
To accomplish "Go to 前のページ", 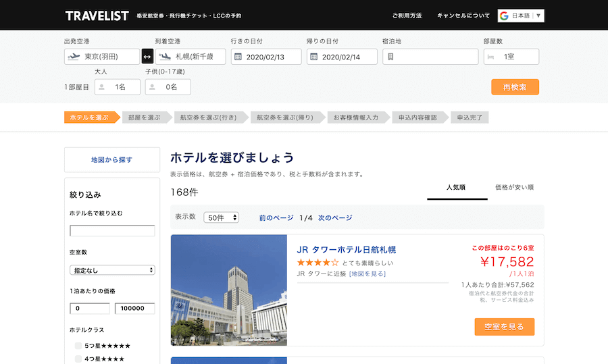I will (x=276, y=218).
